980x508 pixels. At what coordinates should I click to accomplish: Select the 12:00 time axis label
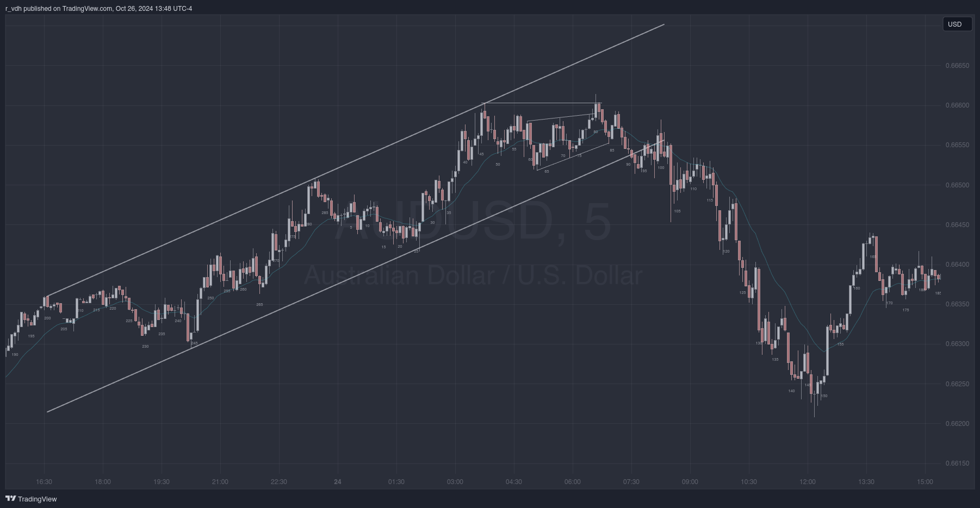tap(808, 482)
